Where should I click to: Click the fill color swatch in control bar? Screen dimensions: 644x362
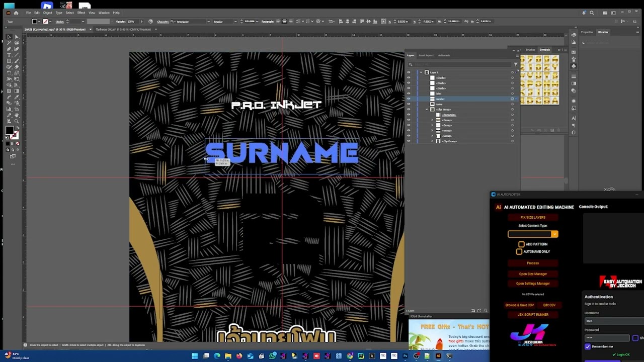point(35,22)
